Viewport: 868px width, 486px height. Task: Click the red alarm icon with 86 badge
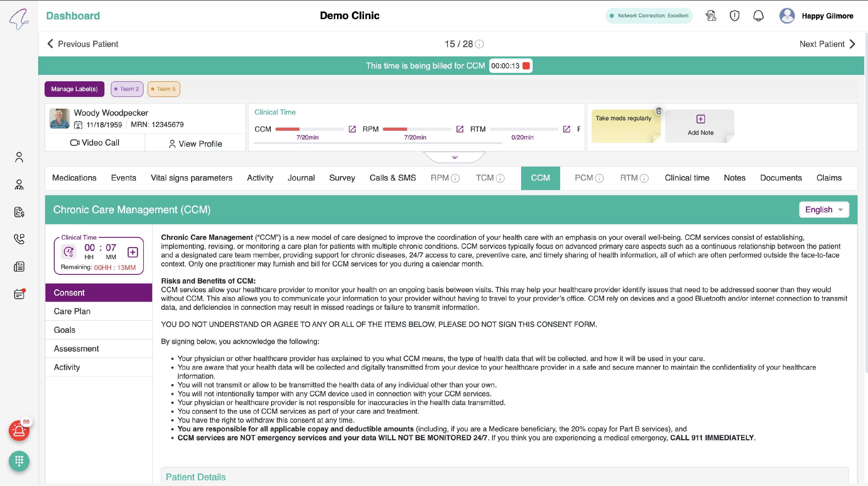(x=19, y=430)
